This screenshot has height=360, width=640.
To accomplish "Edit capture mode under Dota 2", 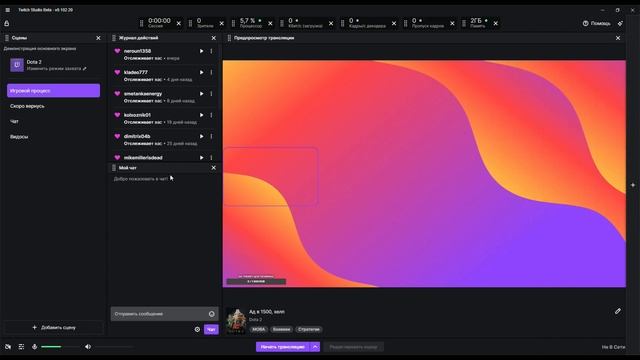I will [x=57, y=69].
